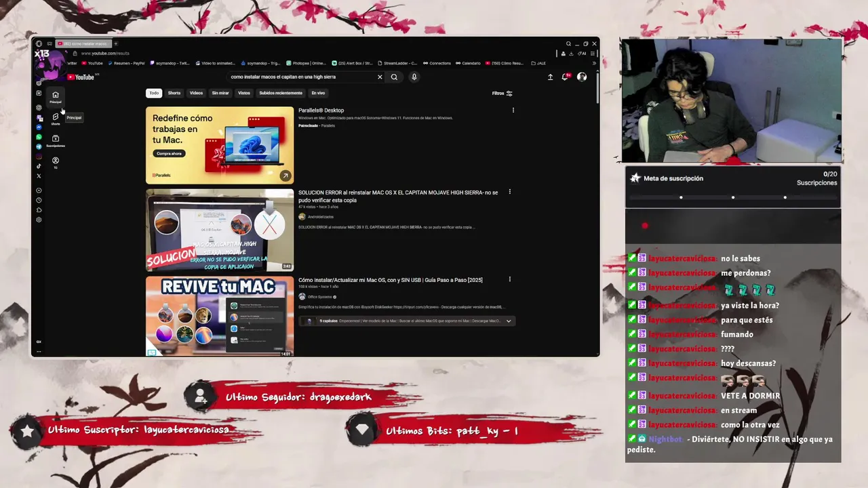
Task: Select the Sin mirar filter chip
Action: [x=220, y=93]
